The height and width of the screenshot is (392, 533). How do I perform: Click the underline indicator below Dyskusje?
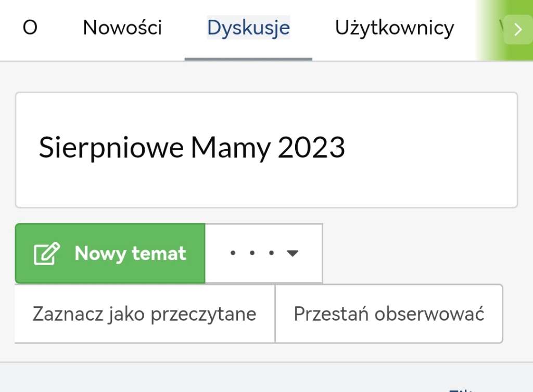point(248,59)
